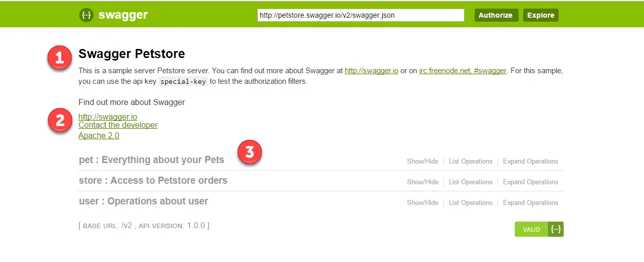The width and height of the screenshot is (644, 262).
Task: Open the Apache 2.0 license link
Action: pos(99,136)
